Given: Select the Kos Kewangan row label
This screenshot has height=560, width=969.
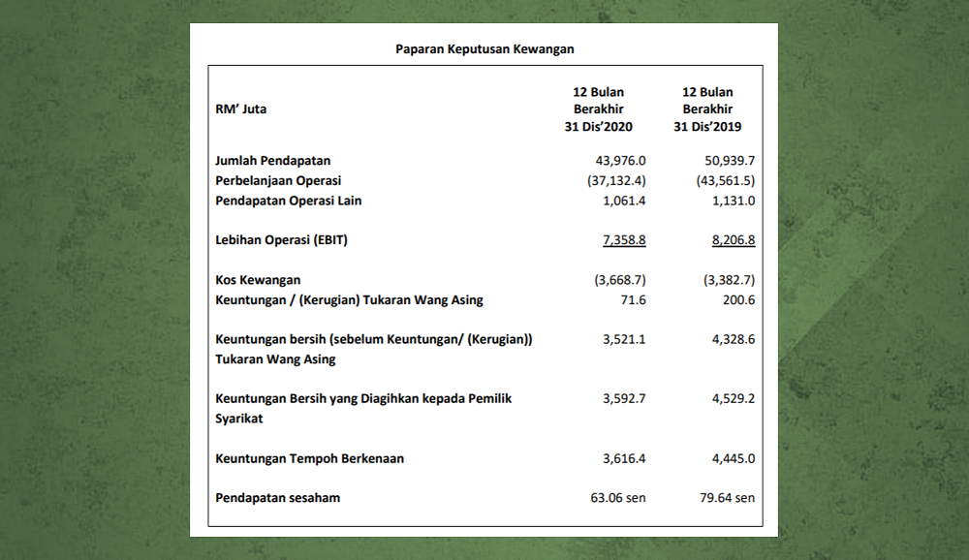Looking at the screenshot, I should pyautogui.click(x=258, y=280).
